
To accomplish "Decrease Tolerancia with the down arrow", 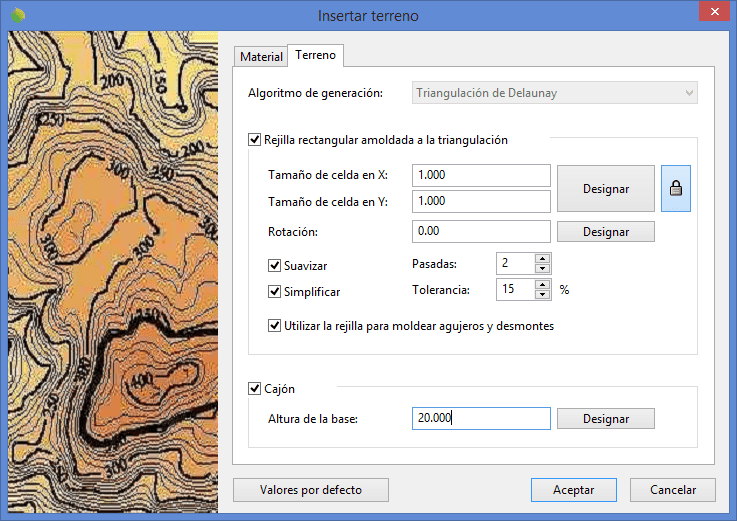I will 542,294.
